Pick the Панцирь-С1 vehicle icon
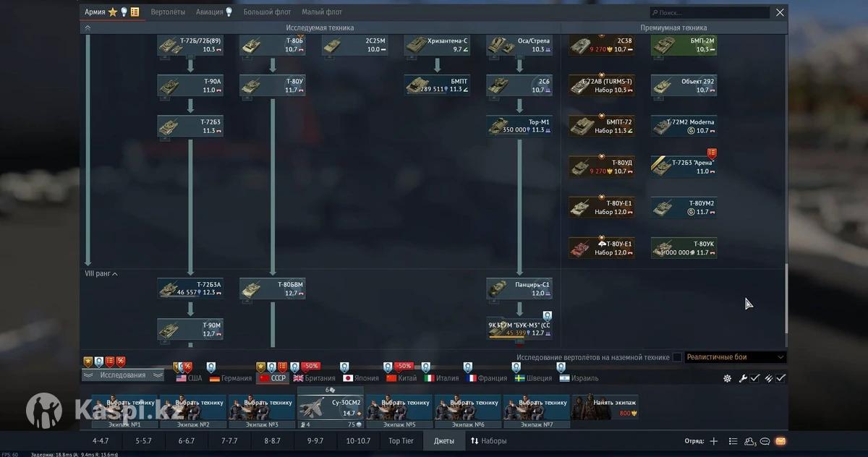 click(x=519, y=289)
